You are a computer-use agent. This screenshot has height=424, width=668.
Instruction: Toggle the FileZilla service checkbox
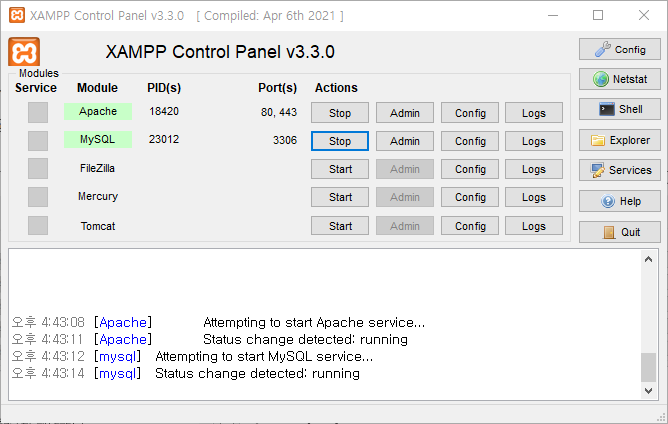coord(38,169)
